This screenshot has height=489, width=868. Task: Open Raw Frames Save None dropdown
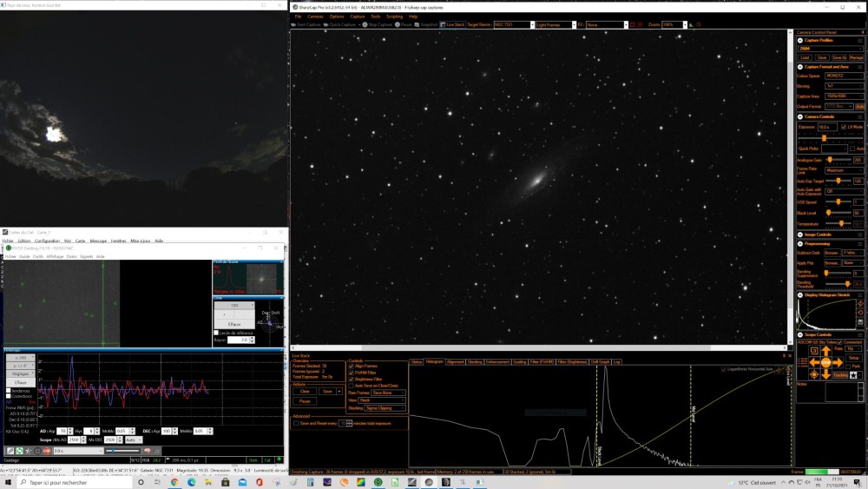click(x=388, y=393)
